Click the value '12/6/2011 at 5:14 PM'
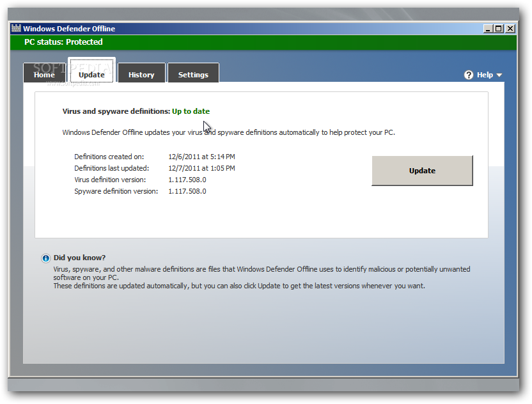 201,157
